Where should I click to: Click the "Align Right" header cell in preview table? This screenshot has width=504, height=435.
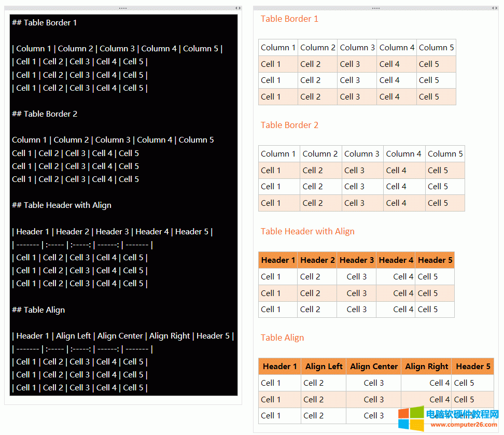click(x=426, y=367)
